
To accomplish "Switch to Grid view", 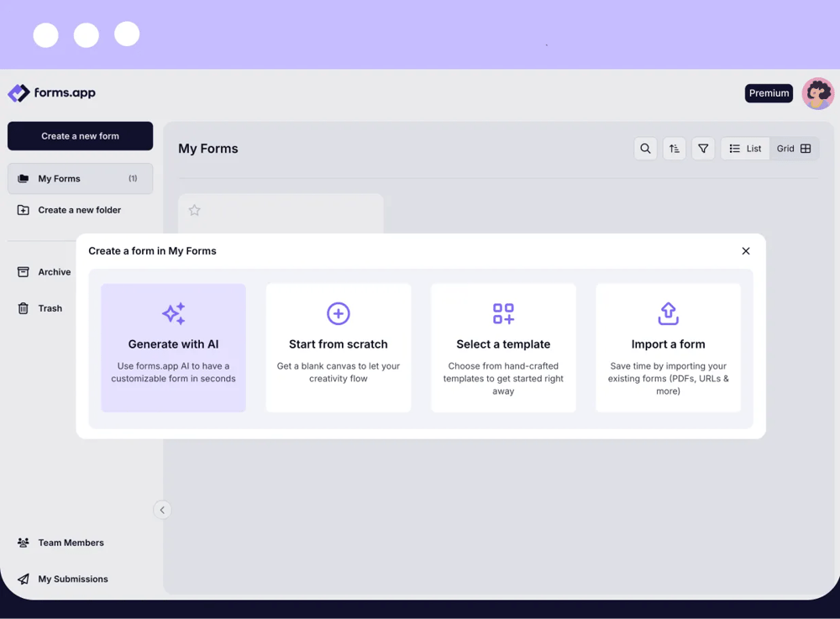I will (794, 149).
